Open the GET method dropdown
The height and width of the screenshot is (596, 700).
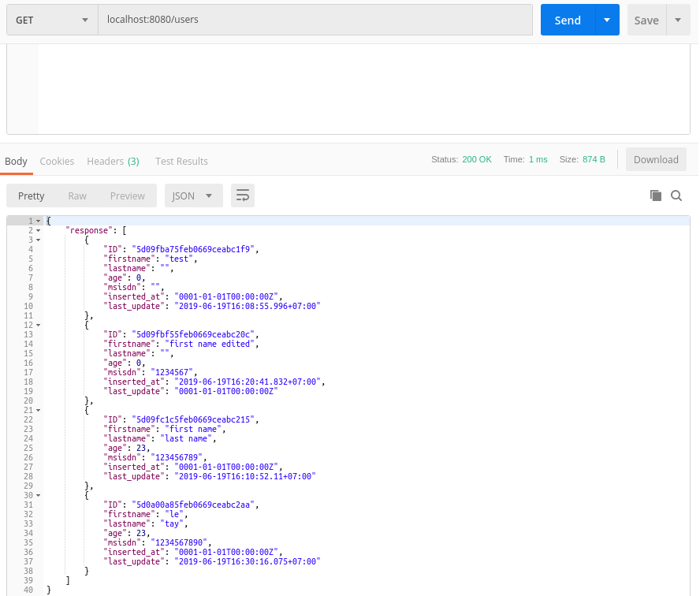[x=52, y=20]
